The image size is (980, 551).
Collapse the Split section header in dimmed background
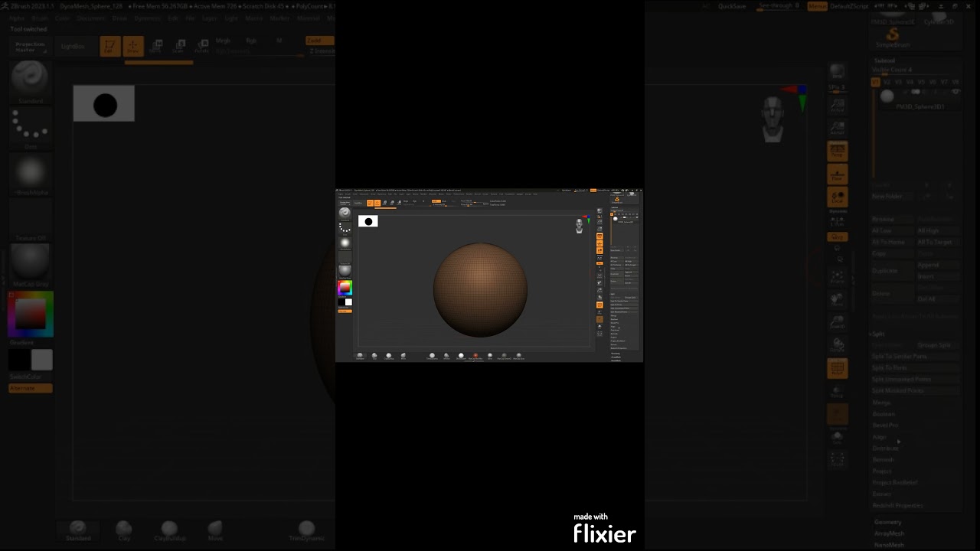point(878,334)
